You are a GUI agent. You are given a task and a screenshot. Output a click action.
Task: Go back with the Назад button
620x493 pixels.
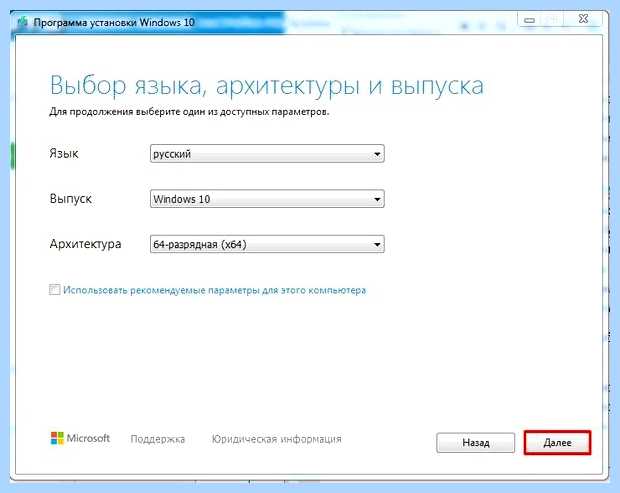point(476,442)
